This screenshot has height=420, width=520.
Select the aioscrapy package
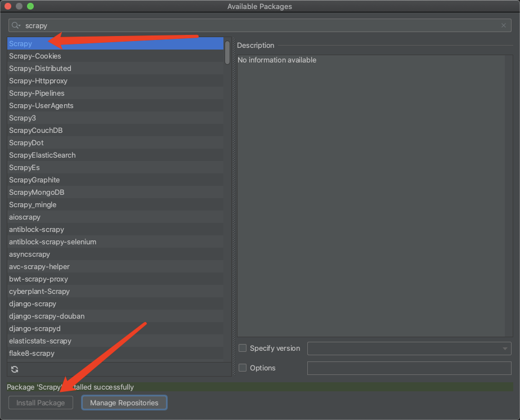point(115,217)
